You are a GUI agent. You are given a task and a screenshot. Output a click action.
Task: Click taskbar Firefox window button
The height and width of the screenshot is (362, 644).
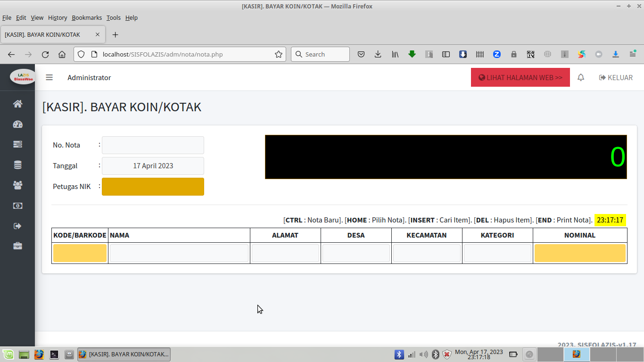pyautogui.click(x=124, y=354)
